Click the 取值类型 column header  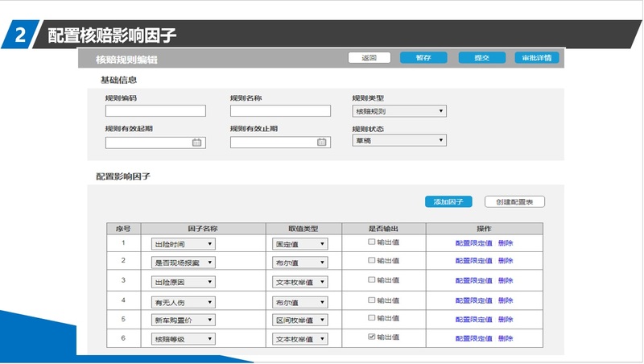[303, 229]
